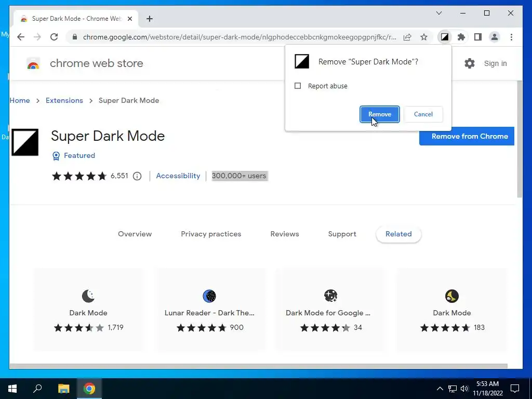This screenshot has height=399, width=532.
Task: Toggle the Chrome side panel icon
Action: [478, 37]
